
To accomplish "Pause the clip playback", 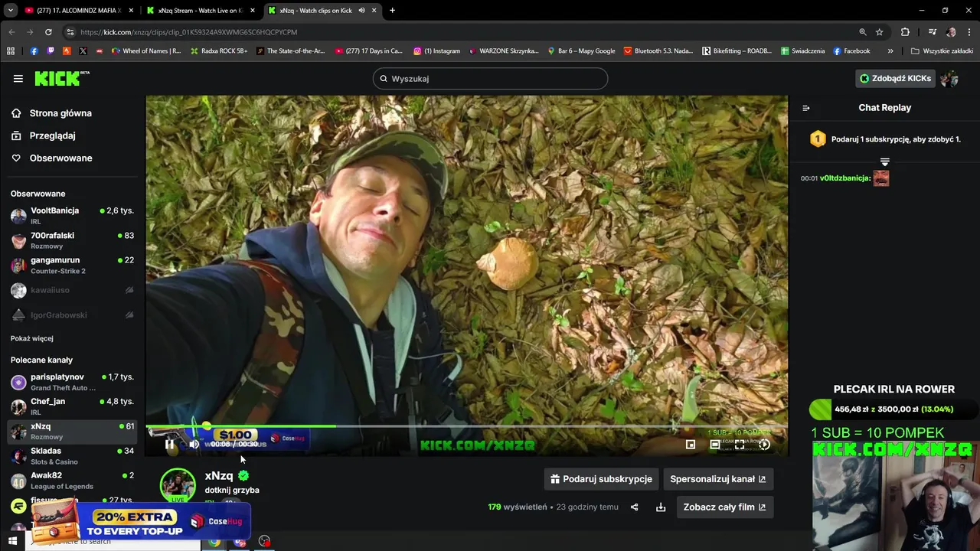I will [169, 444].
